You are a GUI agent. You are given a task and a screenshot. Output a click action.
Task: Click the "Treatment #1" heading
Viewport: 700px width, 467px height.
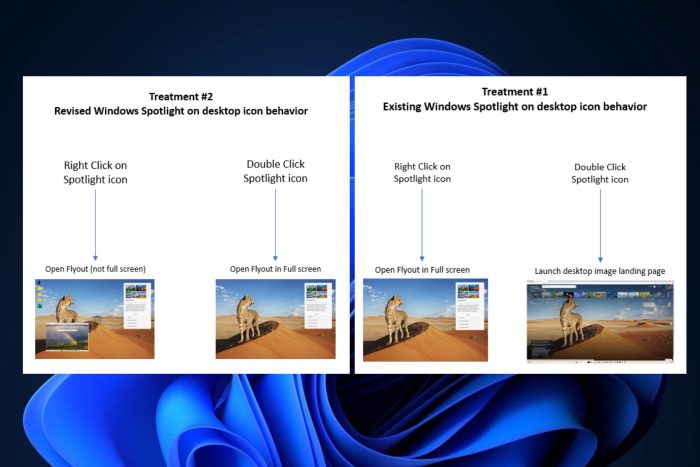(515, 92)
